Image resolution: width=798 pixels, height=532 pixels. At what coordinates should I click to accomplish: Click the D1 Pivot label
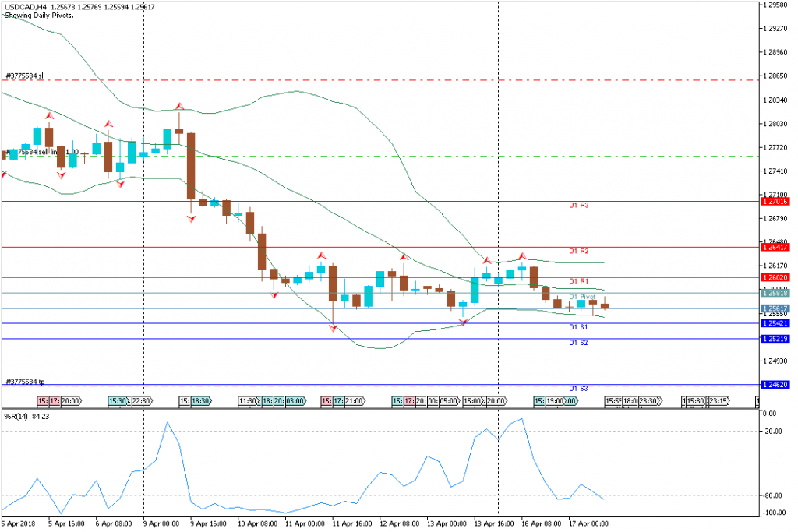(582, 297)
